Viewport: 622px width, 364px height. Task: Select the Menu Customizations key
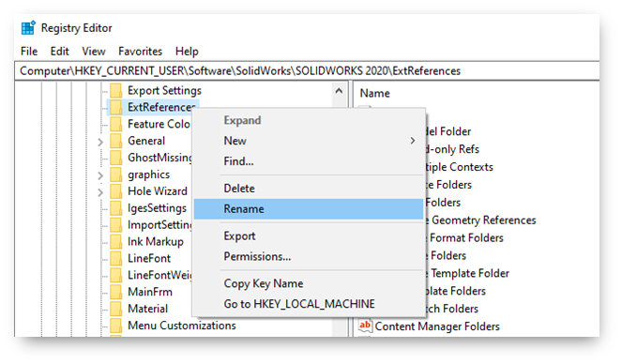(182, 326)
